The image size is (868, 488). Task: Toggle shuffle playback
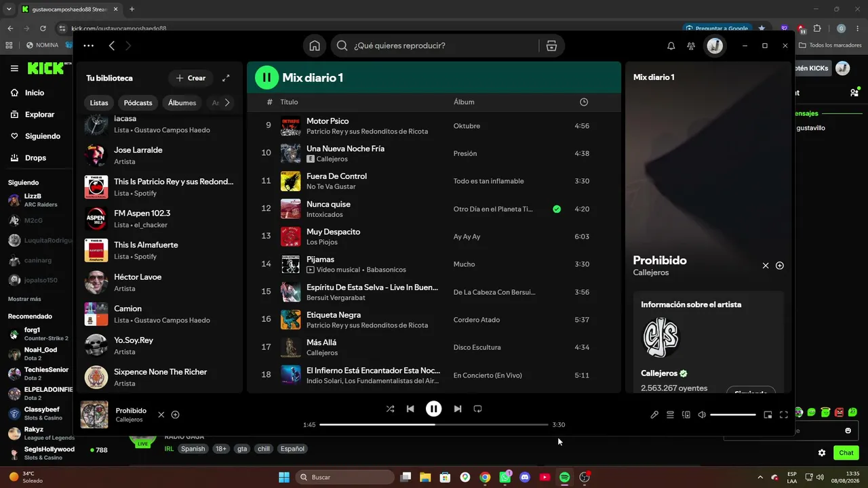390,409
